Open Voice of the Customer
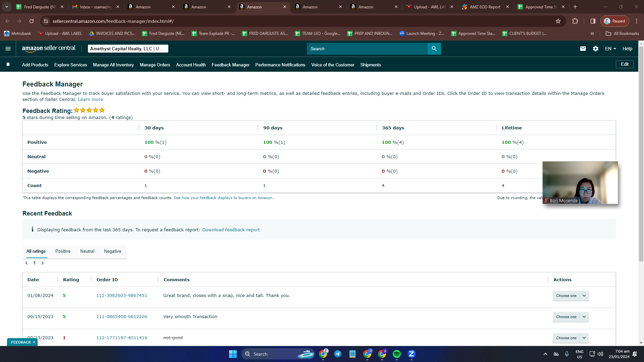Viewport: 644px width, 362px height. tap(333, 65)
